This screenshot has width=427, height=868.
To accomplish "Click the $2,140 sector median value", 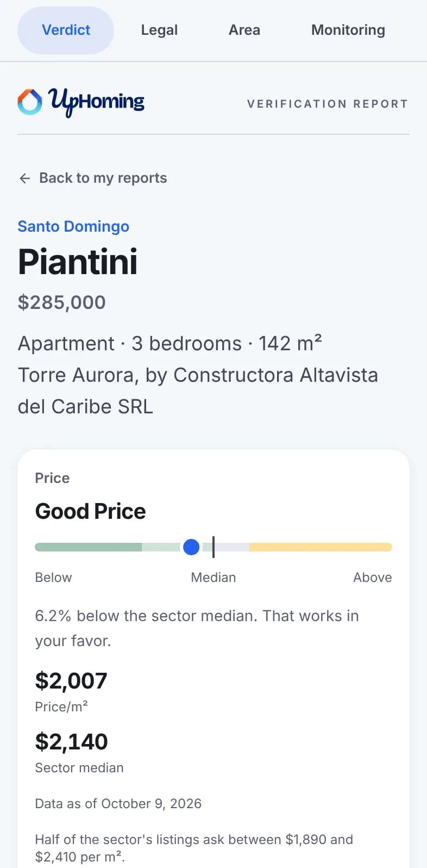I will pos(72,742).
